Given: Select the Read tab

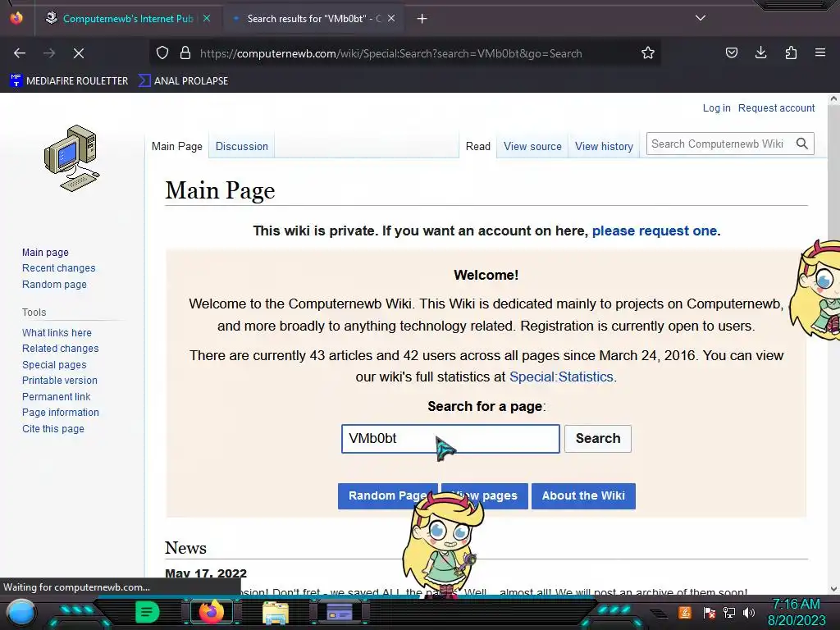Looking at the screenshot, I should coord(478,146).
